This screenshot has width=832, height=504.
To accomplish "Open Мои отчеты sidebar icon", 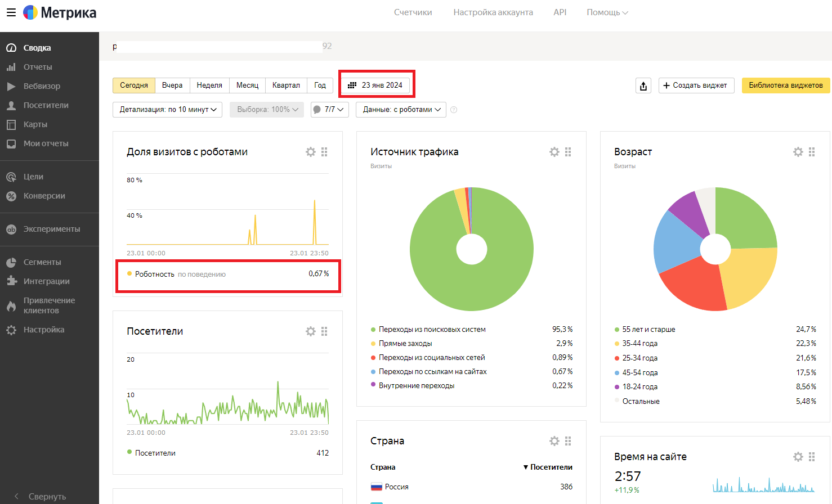I will click(x=11, y=143).
